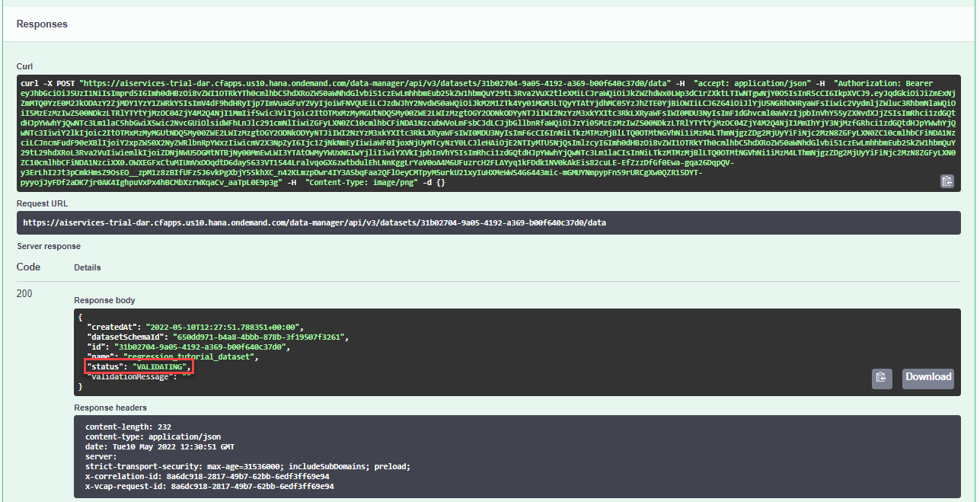Select the server: header line

coord(101,456)
